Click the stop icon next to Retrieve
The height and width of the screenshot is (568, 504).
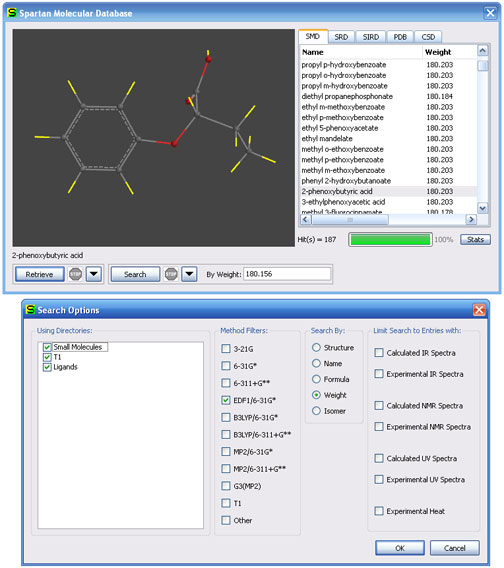[x=75, y=274]
